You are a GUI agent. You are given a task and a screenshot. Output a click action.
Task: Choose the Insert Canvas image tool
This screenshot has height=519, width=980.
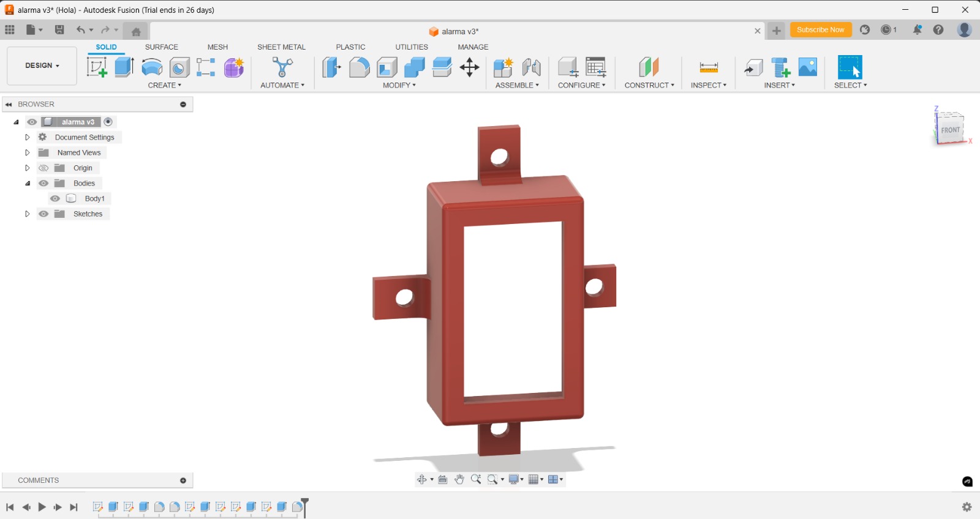808,67
